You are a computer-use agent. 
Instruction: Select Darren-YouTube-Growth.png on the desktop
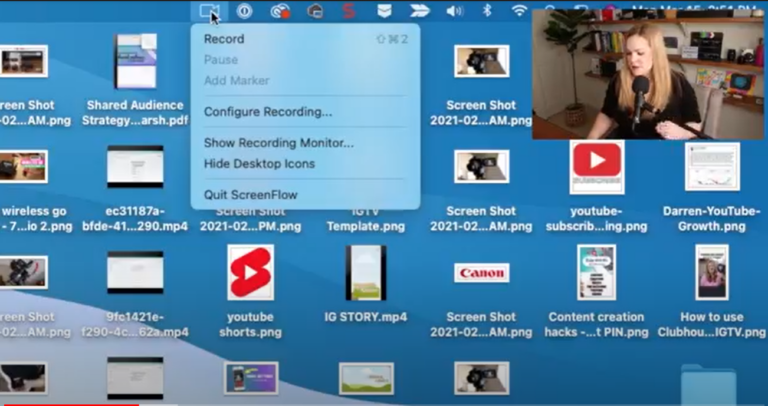point(712,167)
